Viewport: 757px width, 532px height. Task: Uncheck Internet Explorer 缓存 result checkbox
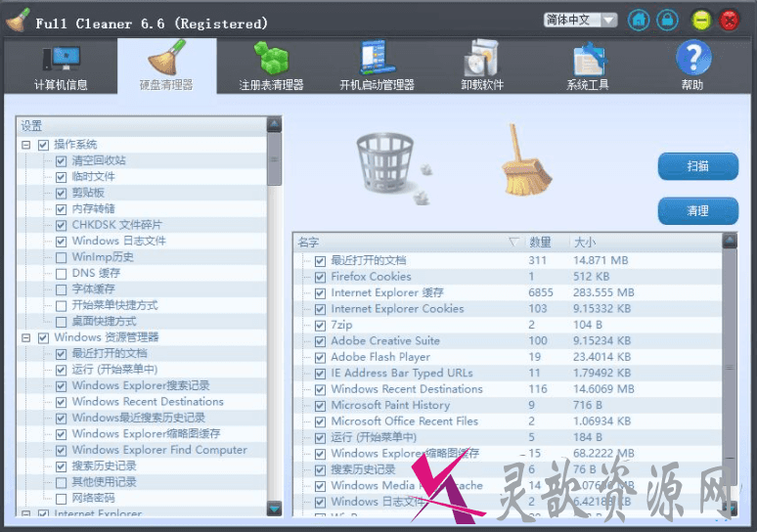(320, 293)
